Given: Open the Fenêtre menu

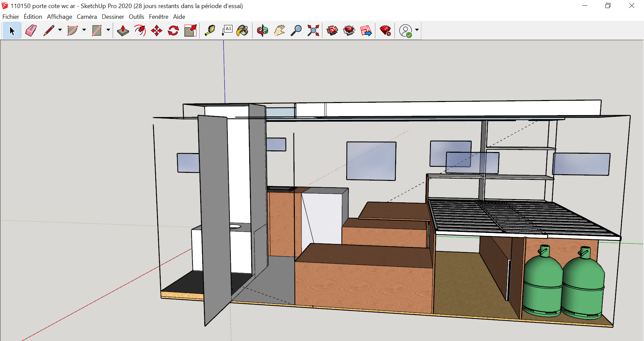Looking at the screenshot, I should [158, 17].
